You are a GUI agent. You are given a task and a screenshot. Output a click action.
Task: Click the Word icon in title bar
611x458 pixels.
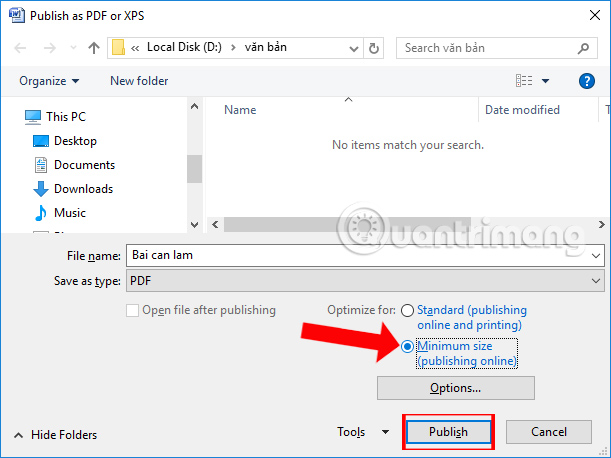16,15
